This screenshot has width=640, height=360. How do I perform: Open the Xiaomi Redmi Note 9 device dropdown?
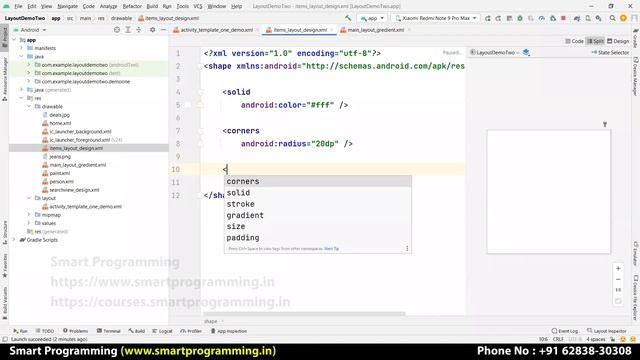pyautogui.click(x=436, y=18)
